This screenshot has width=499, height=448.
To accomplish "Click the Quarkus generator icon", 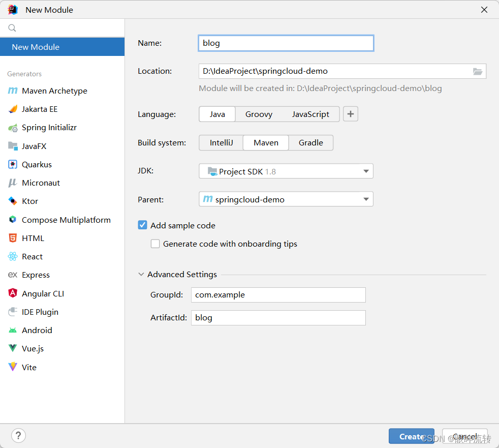I will [13, 165].
